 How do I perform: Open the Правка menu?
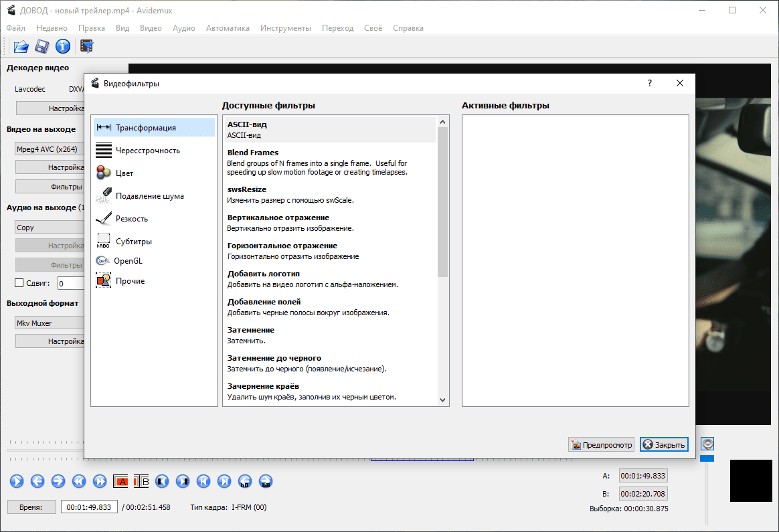click(x=92, y=28)
